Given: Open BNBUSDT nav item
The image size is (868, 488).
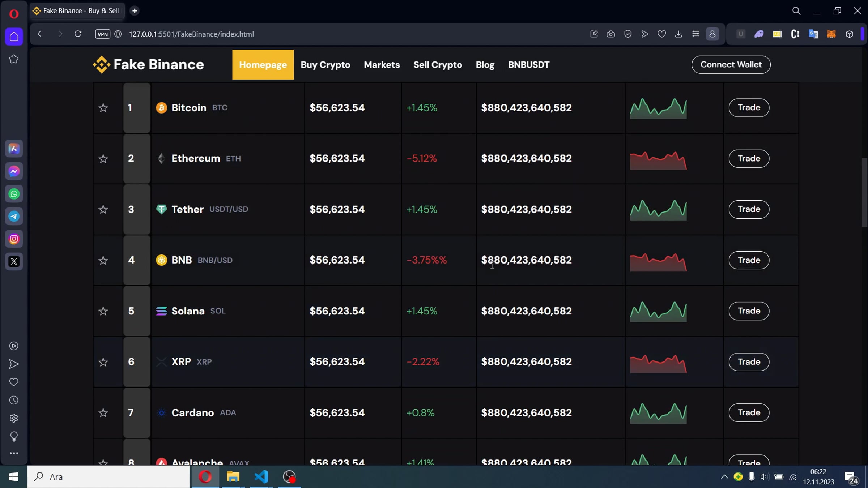Looking at the screenshot, I should point(529,65).
